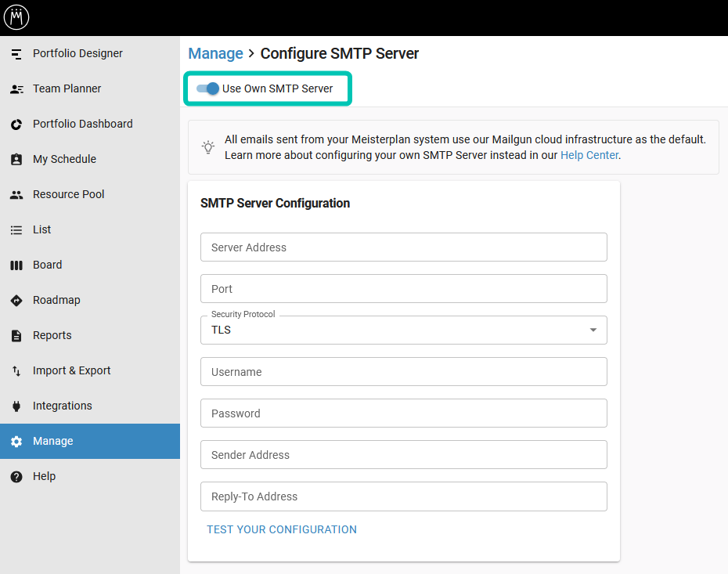Open the Security Protocol TLS dropdown
Image resolution: width=728 pixels, height=574 pixels.
403,330
